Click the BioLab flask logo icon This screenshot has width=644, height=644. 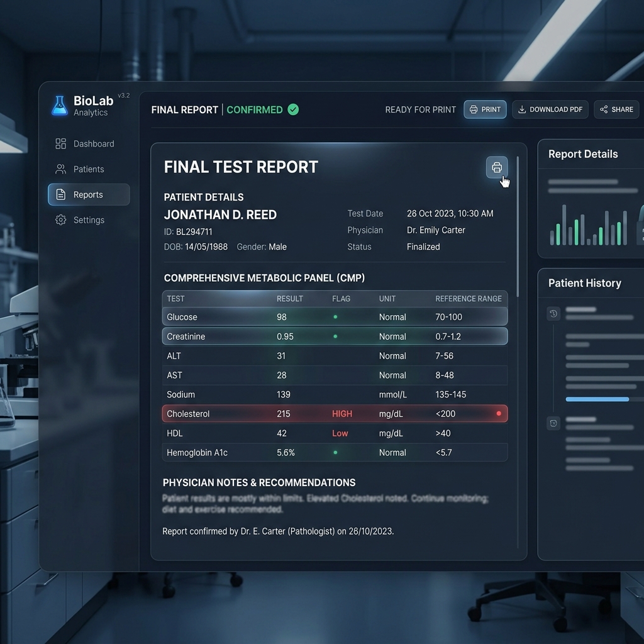[60, 106]
